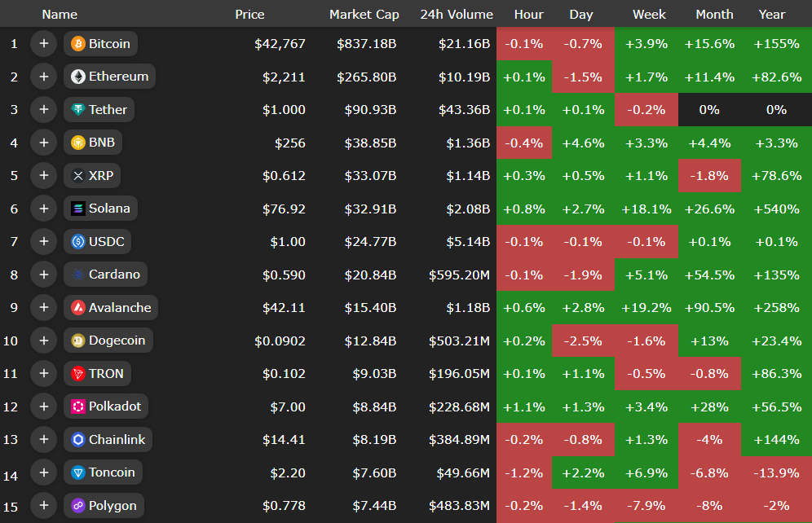Screen dimensions: 812x523
Task: Click the Polkadot logo icon
Action: (x=78, y=407)
